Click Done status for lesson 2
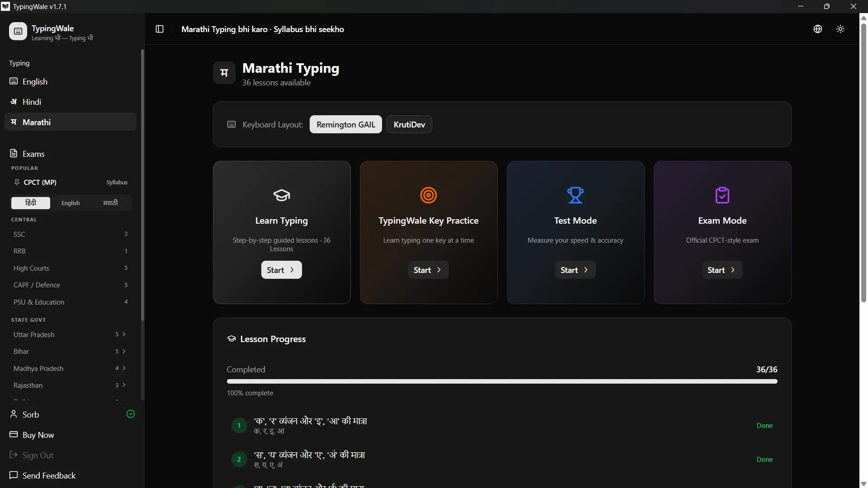Image resolution: width=868 pixels, height=488 pixels. click(764, 459)
